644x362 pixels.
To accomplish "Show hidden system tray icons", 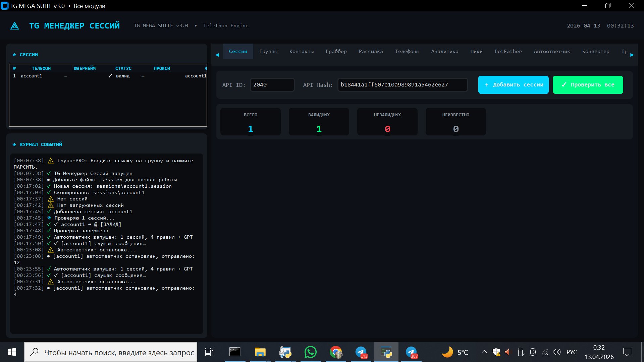I will (484, 352).
